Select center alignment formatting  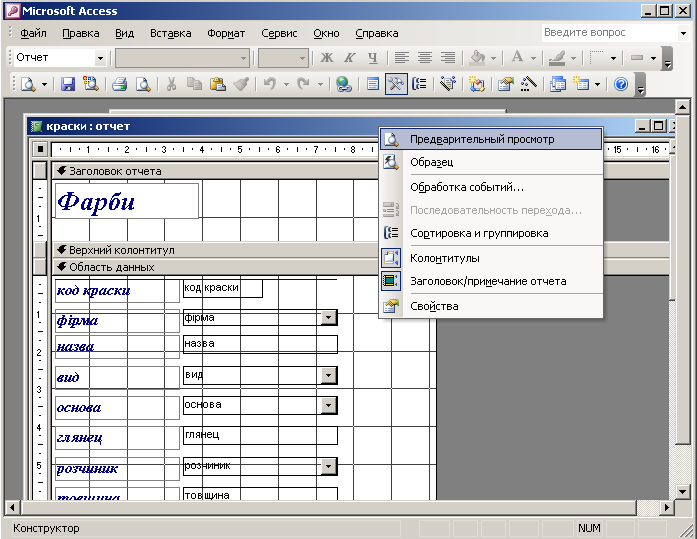[x=425, y=57]
